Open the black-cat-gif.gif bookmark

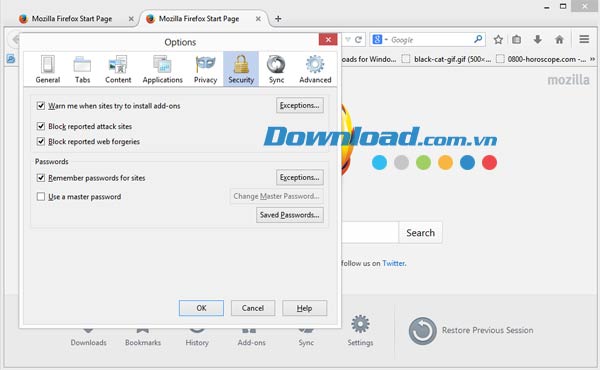446,59
